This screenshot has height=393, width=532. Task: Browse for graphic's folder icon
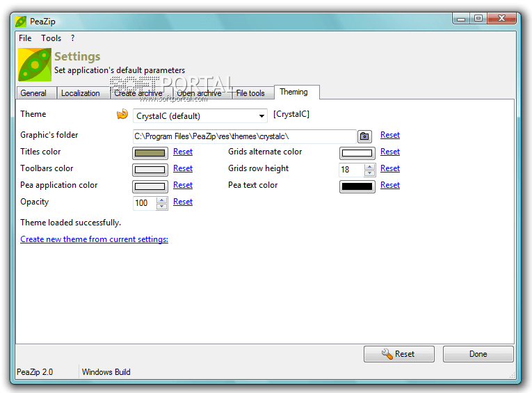click(364, 136)
